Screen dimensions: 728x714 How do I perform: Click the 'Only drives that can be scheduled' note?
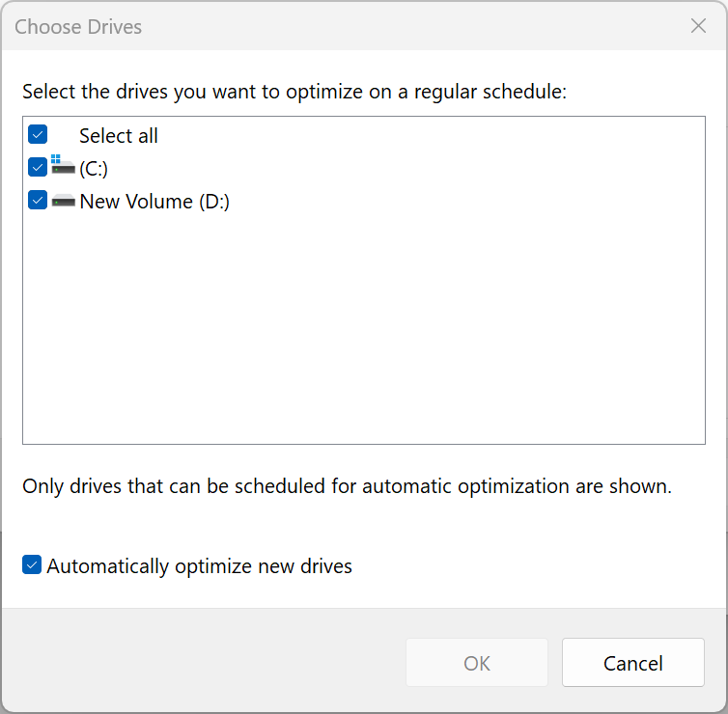coord(347,486)
